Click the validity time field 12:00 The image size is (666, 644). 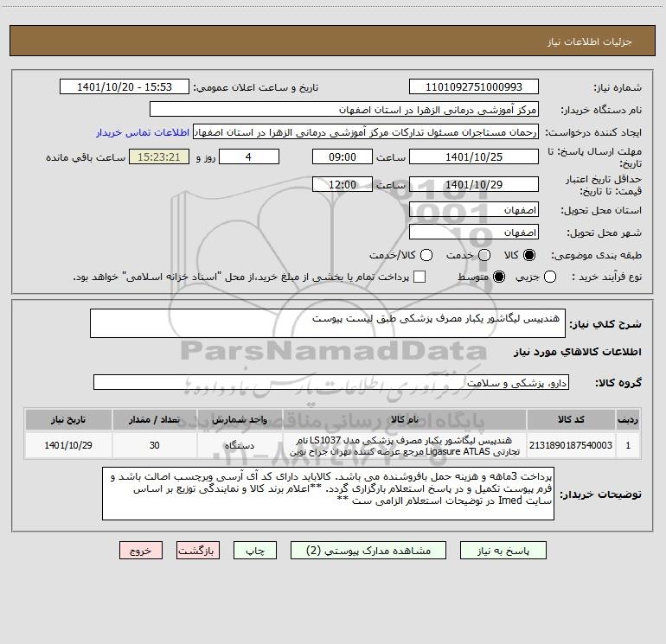click(x=343, y=184)
